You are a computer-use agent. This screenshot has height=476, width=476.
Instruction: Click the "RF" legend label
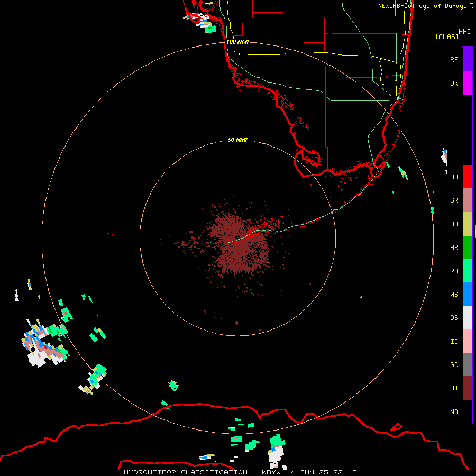454,59
